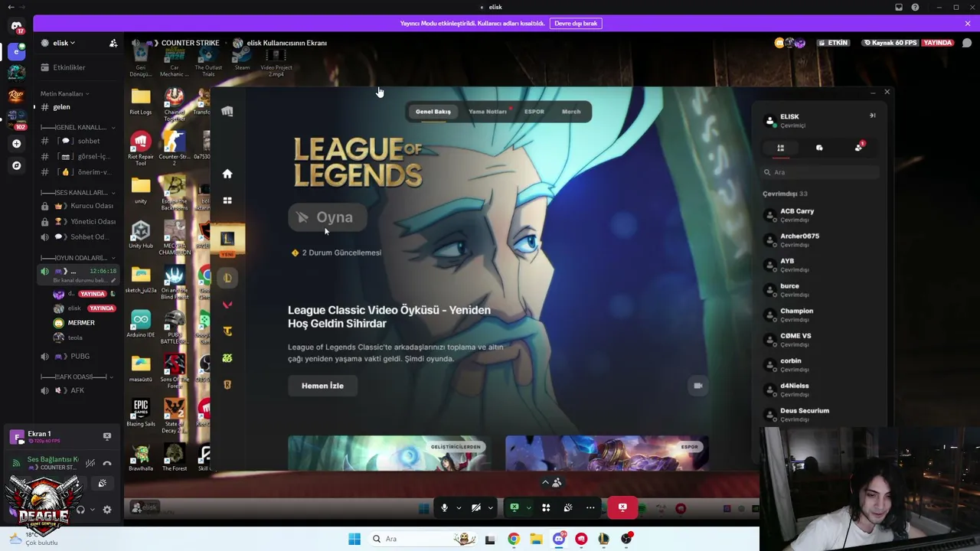Click stop streaming icon beside Ekran 1
Viewport: 980px width, 551px height.
click(107, 436)
